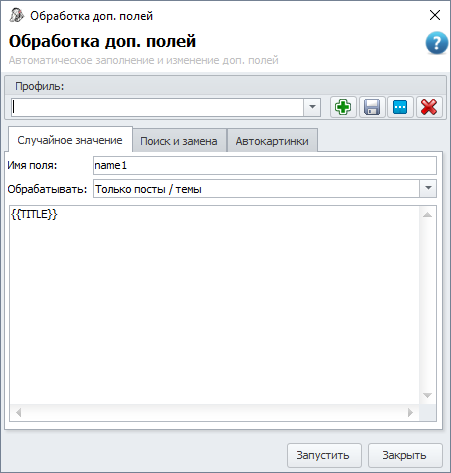The image size is (451, 473).
Task: Save profile with the floppy disk icon
Action: click(x=372, y=107)
